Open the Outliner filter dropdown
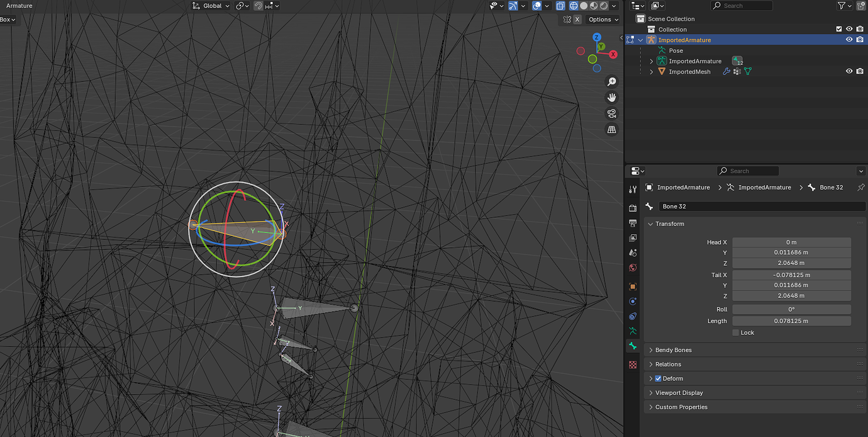The width and height of the screenshot is (868, 437). (x=843, y=6)
